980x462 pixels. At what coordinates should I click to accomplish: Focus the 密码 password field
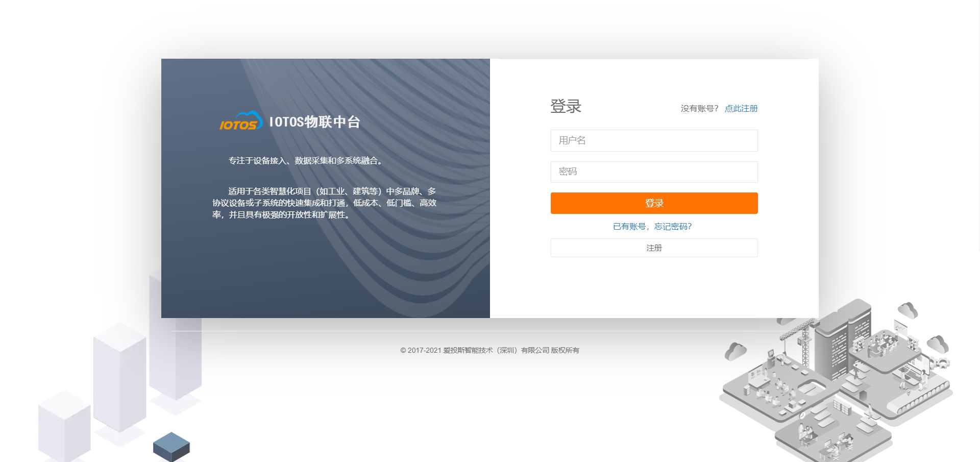click(654, 172)
